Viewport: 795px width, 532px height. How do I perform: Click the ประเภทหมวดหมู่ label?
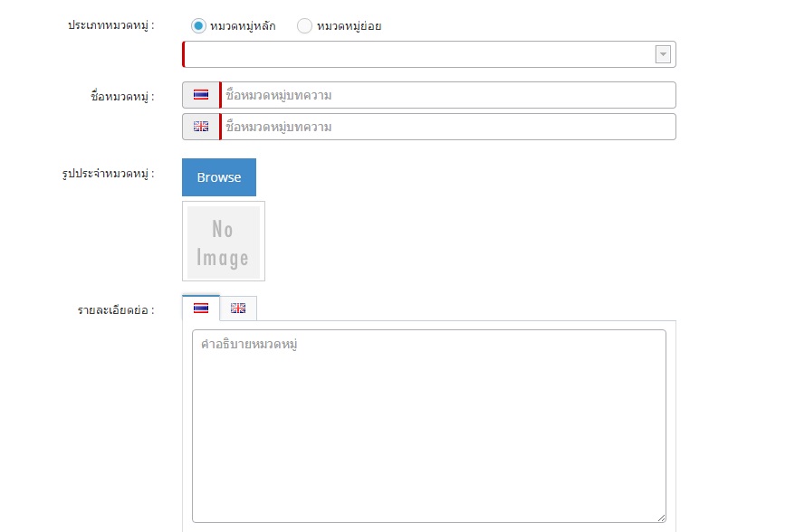click(x=111, y=25)
